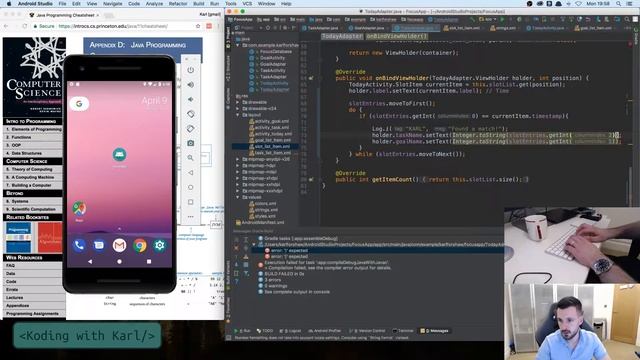Collapse file path node in Messages
The image size is (640, 360).
(254, 244)
